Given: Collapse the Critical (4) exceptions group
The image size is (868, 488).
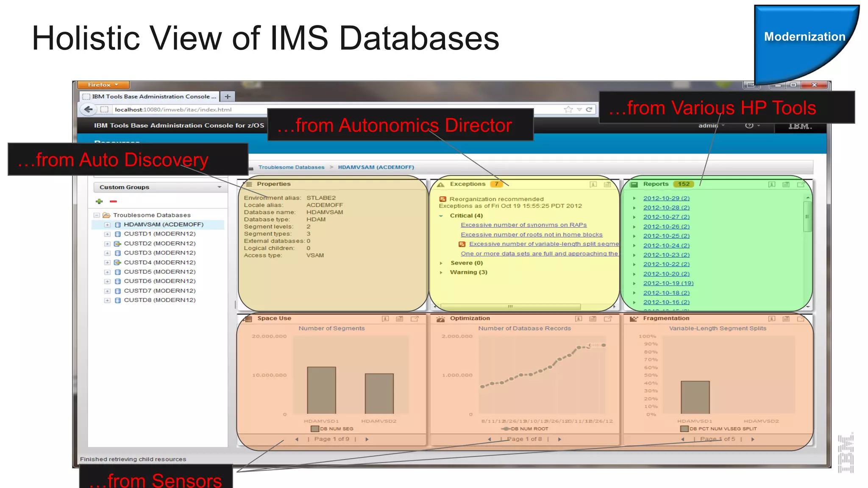Looking at the screenshot, I should (441, 216).
